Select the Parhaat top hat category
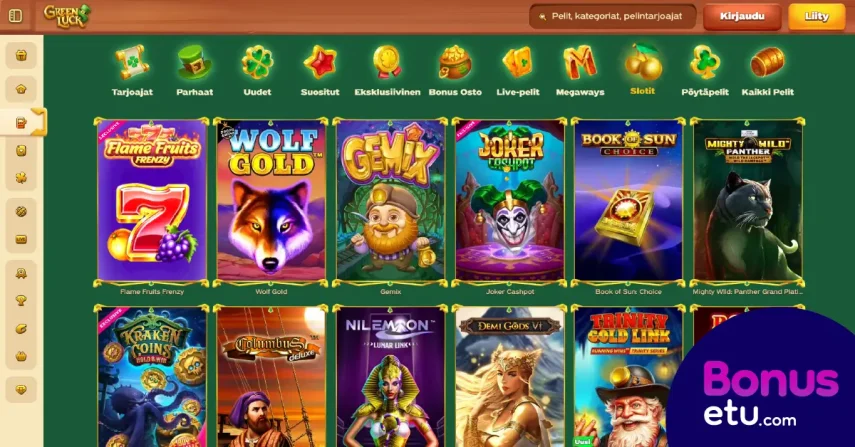 click(195, 71)
